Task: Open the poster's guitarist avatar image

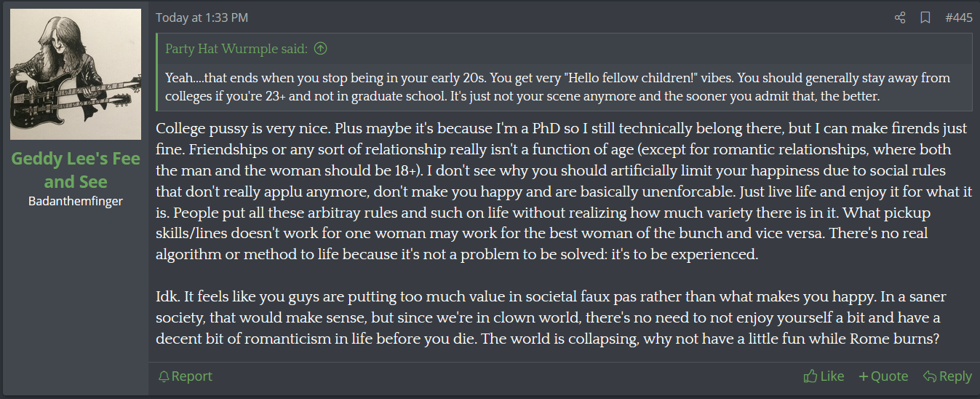Action: [x=76, y=74]
